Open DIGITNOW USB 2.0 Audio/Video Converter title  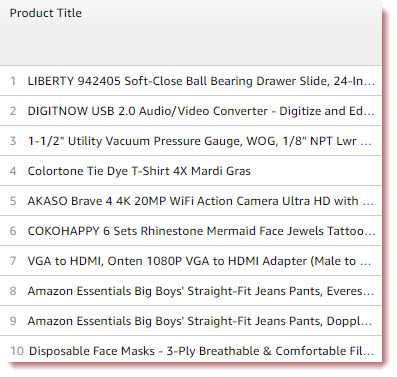click(x=201, y=111)
